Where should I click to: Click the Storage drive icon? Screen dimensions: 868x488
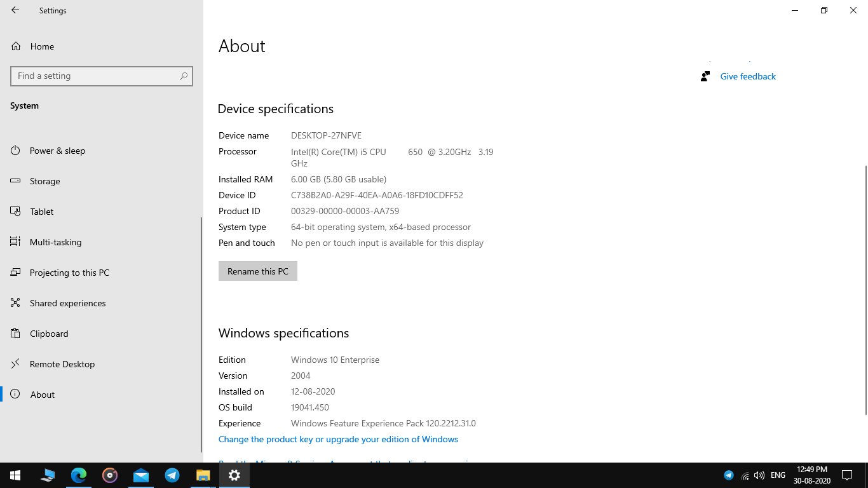(x=15, y=181)
